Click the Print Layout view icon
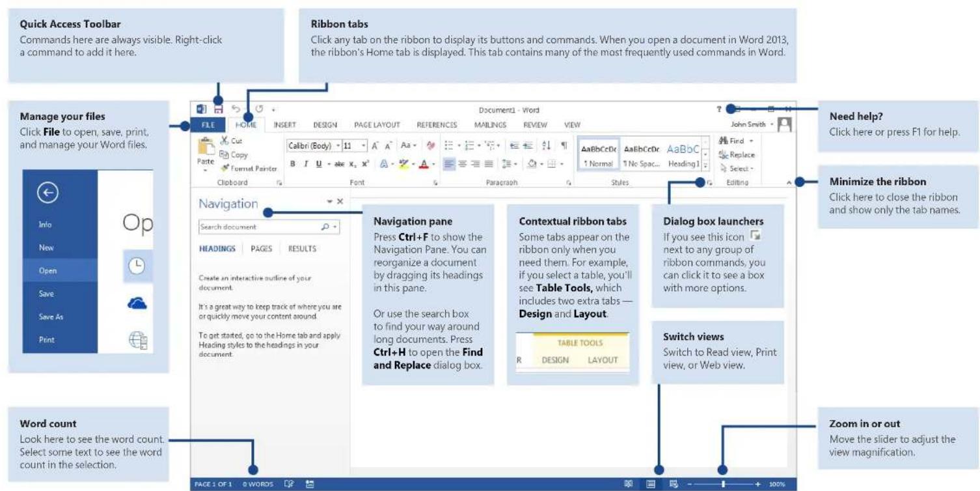This screenshot has height=491, width=980. coord(650,484)
